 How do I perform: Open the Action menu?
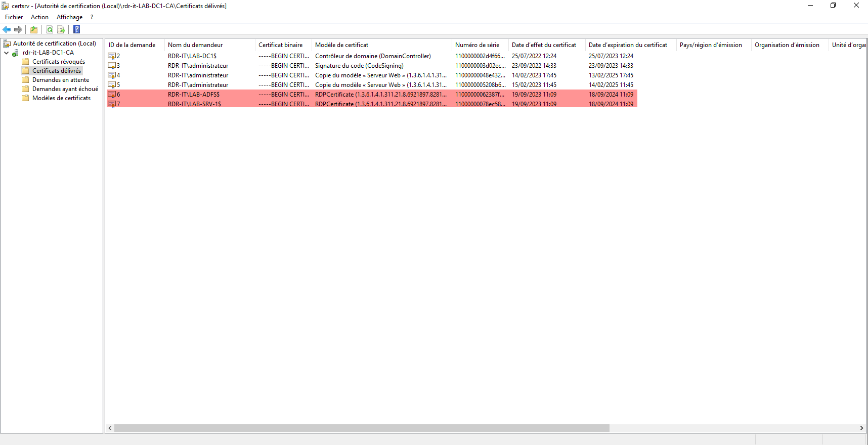39,17
